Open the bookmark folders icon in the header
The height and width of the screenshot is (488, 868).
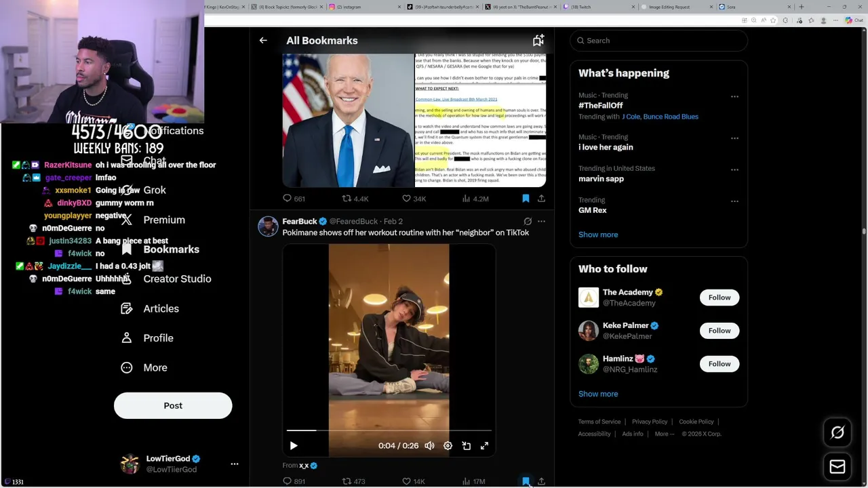(538, 41)
